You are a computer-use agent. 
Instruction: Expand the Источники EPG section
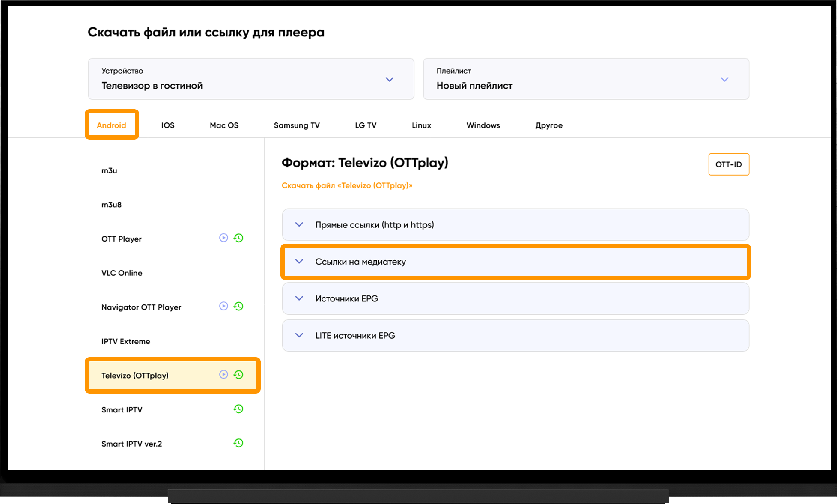(x=515, y=298)
